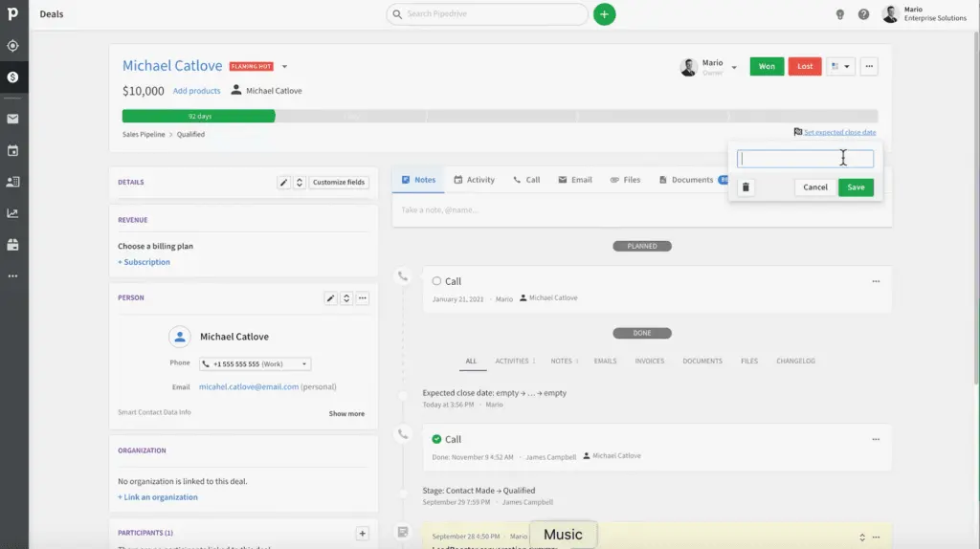
Task: Click the green quick add plus button
Action: tap(605, 13)
